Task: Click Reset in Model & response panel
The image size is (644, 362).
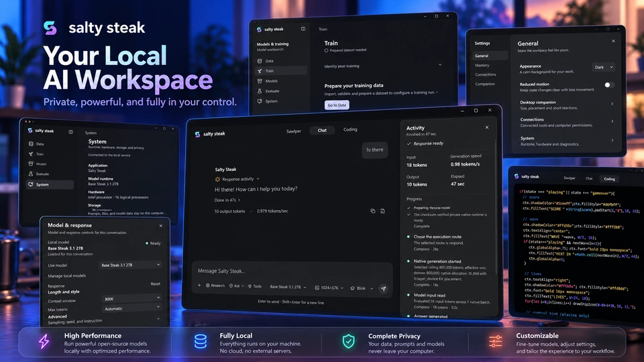Action: 155,284
